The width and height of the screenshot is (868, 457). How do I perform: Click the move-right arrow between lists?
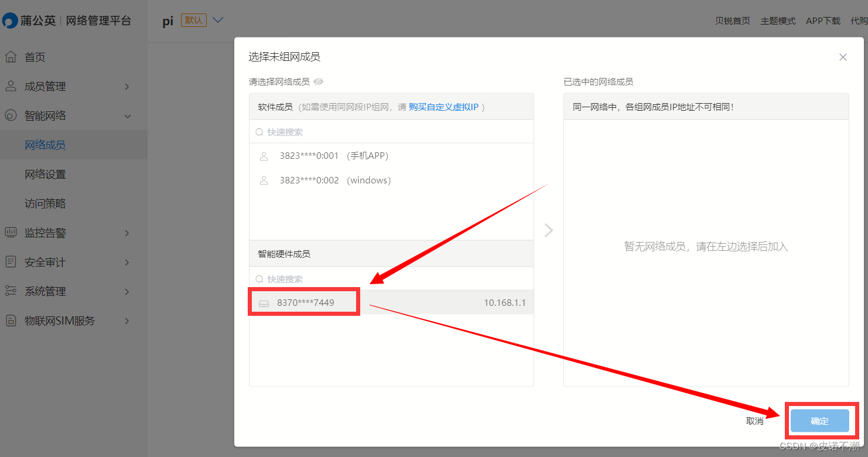coord(549,230)
